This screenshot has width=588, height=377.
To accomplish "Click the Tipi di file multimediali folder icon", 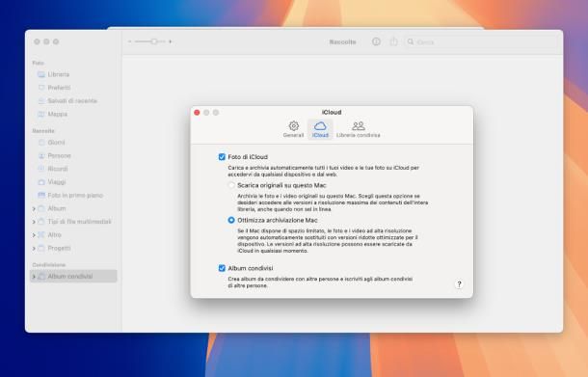I will (x=41, y=222).
